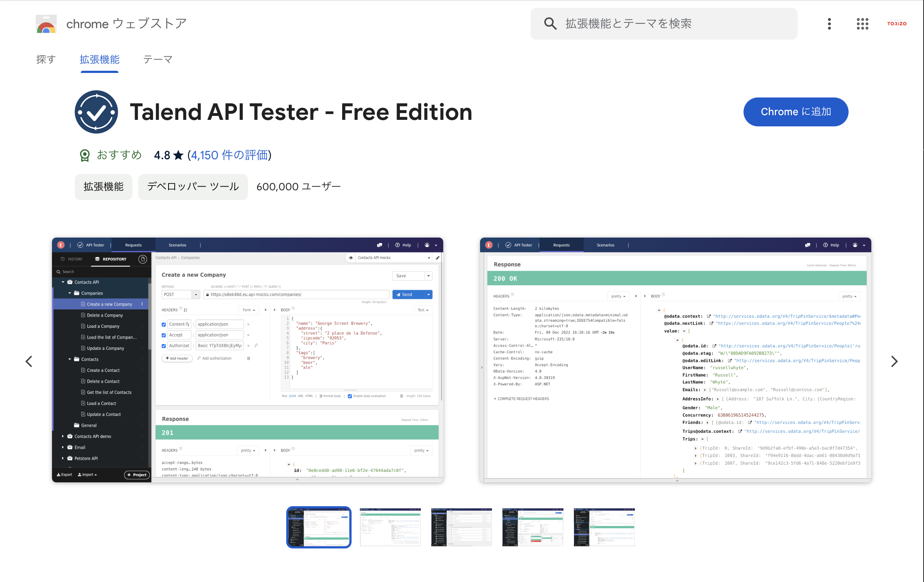
Task: Click the key icon beside the Authorization header
Action: [x=256, y=346]
